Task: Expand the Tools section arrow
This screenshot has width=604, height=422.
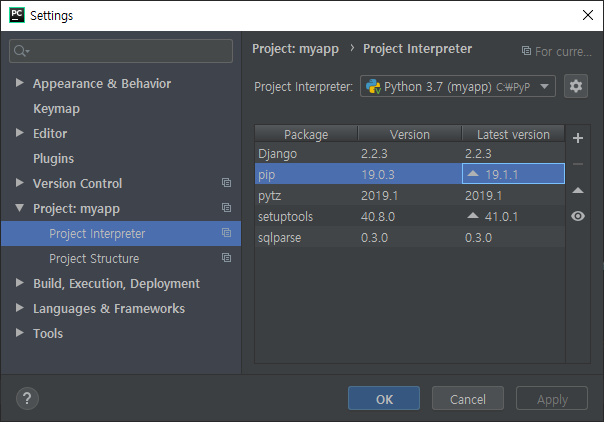Action: 20,333
